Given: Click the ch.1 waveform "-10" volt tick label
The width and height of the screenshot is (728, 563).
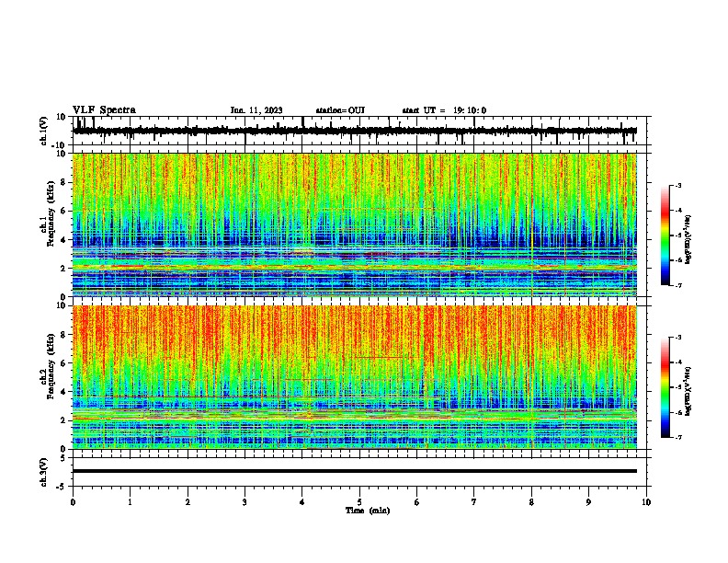Looking at the screenshot, I should (60, 145).
